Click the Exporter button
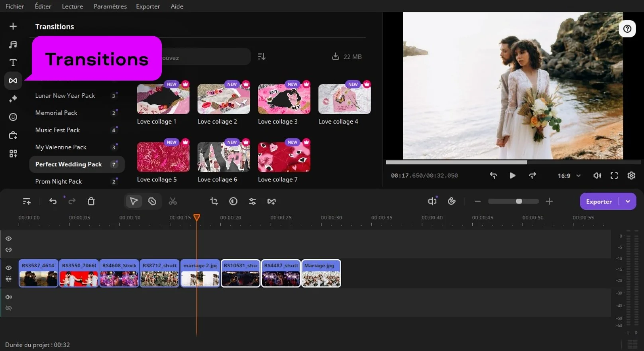 coord(599,201)
